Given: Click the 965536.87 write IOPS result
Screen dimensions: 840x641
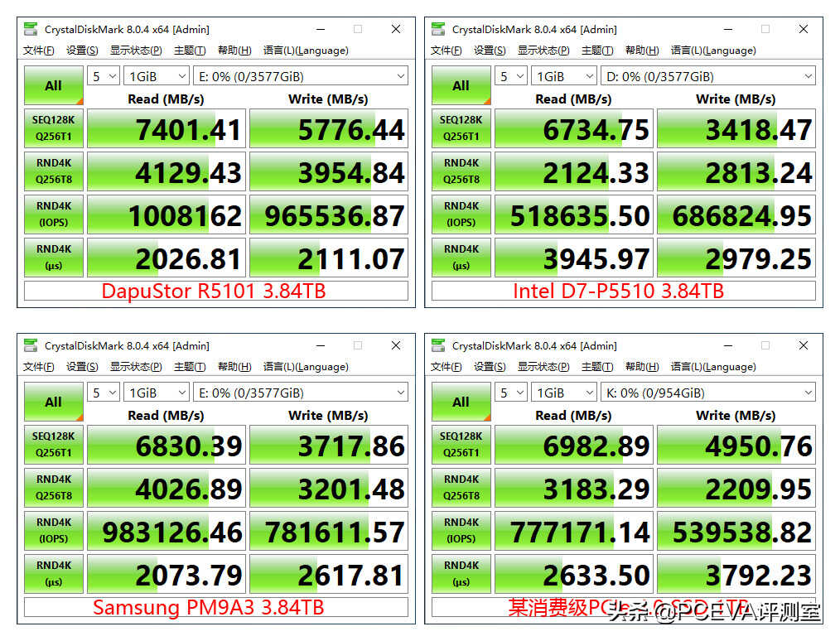Looking at the screenshot, I should point(329,214).
